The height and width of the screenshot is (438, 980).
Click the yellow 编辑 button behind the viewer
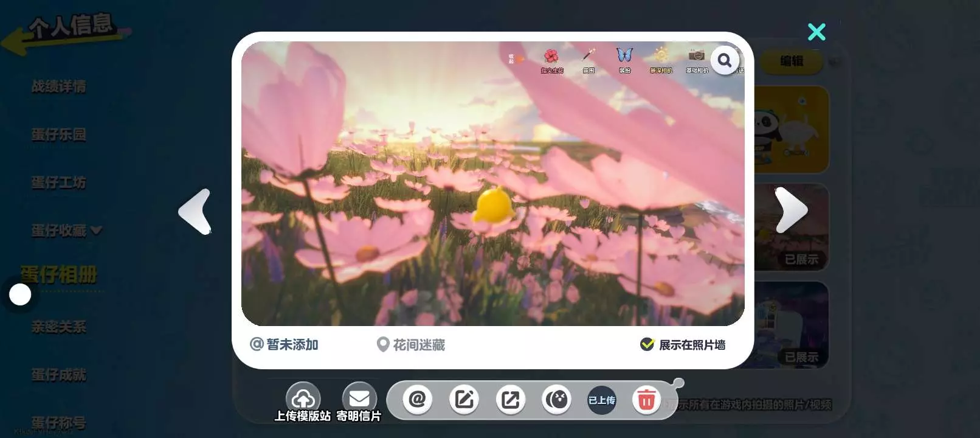(792, 61)
